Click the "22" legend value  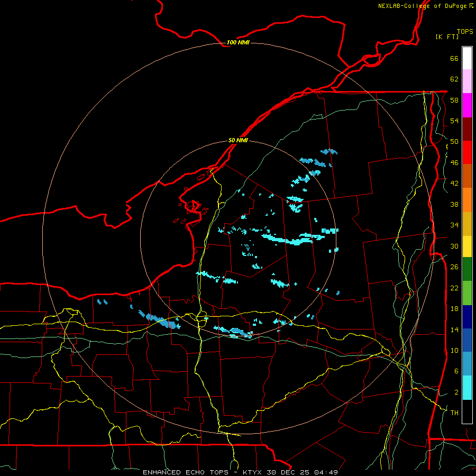[x=454, y=288]
